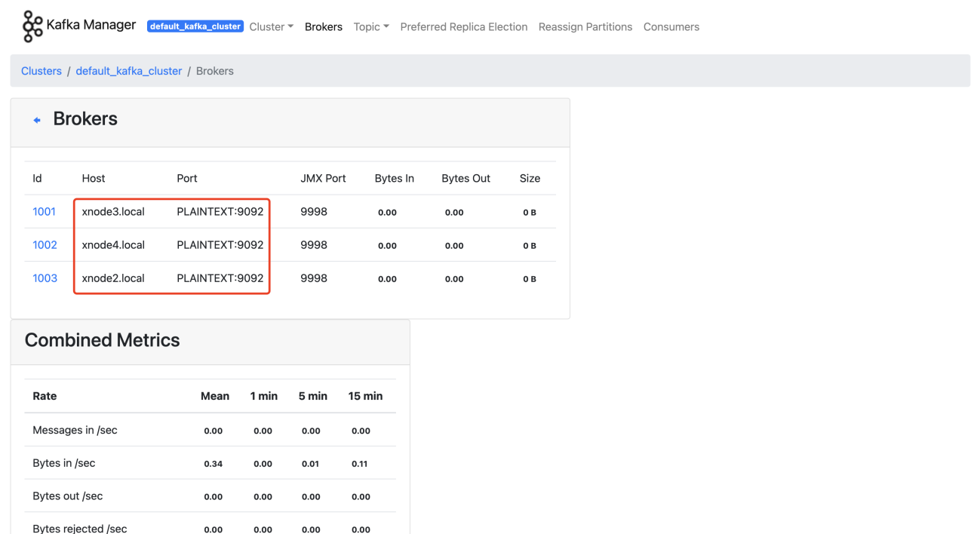The image size is (980, 534).
Task: Open broker ID 1001
Action: [45, 212]
